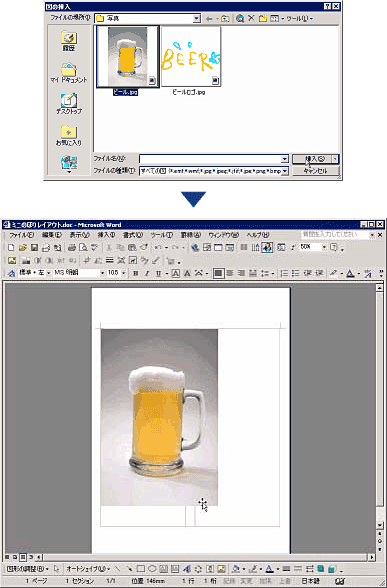Click the font color swatch in drawing toolbar
The height and width of the screenshot is (588, 387).
pyautogui.click(x=269, y=569)
